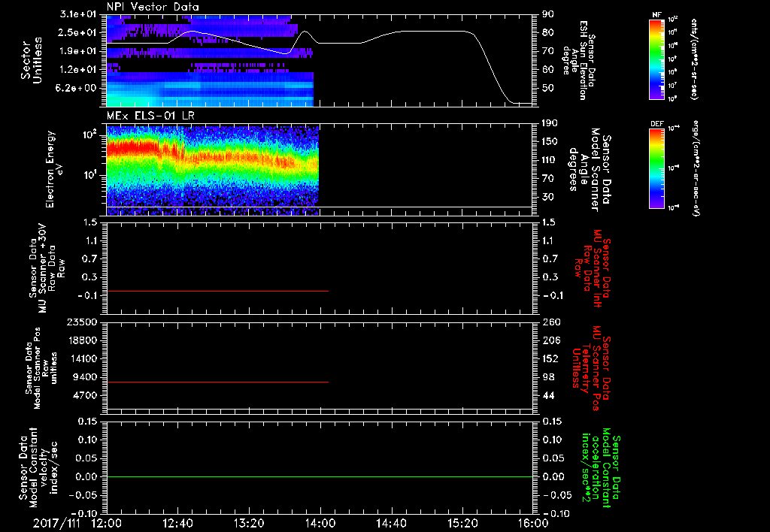Click the 1.9e+01 sector tick label

tap(77, 51)
